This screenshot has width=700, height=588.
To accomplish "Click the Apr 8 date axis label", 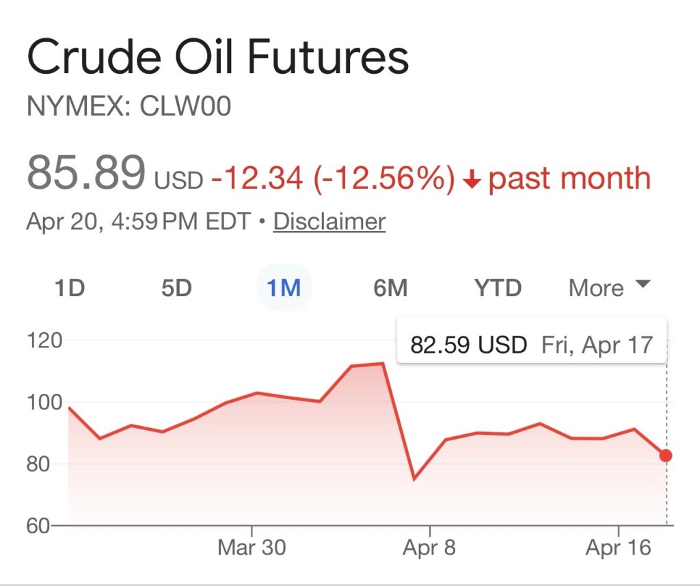I will [429, 548].
